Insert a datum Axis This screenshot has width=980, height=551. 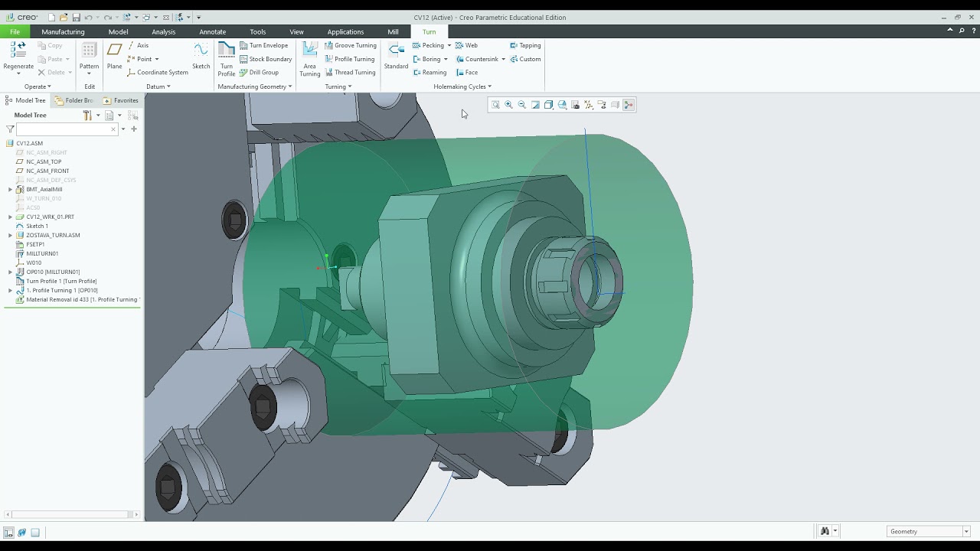point(138,45)
